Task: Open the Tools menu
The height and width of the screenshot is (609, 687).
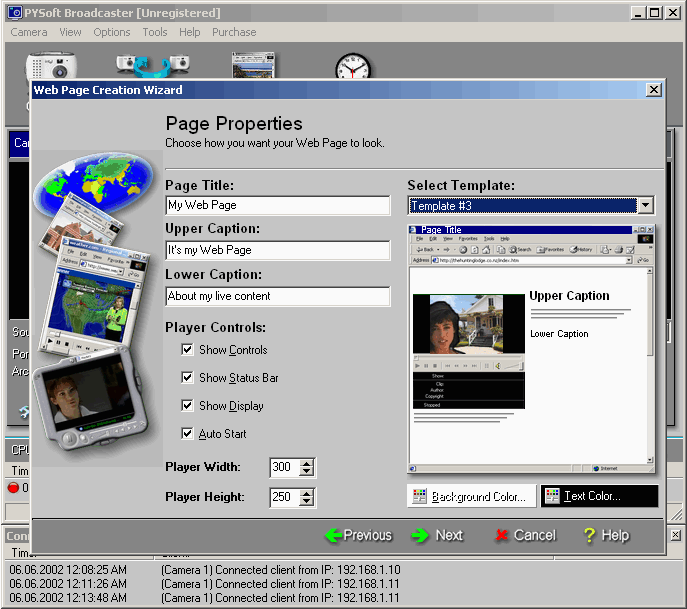Action: click(155, 32)
